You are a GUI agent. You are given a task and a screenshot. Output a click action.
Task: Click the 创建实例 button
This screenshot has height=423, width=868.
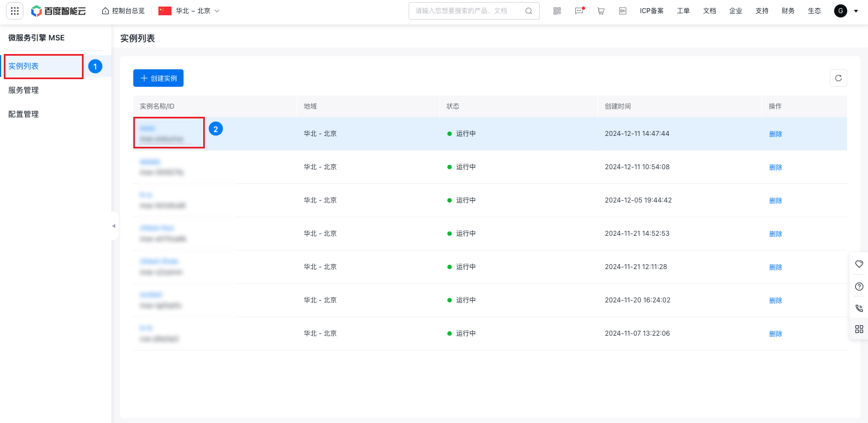(158, 78)
